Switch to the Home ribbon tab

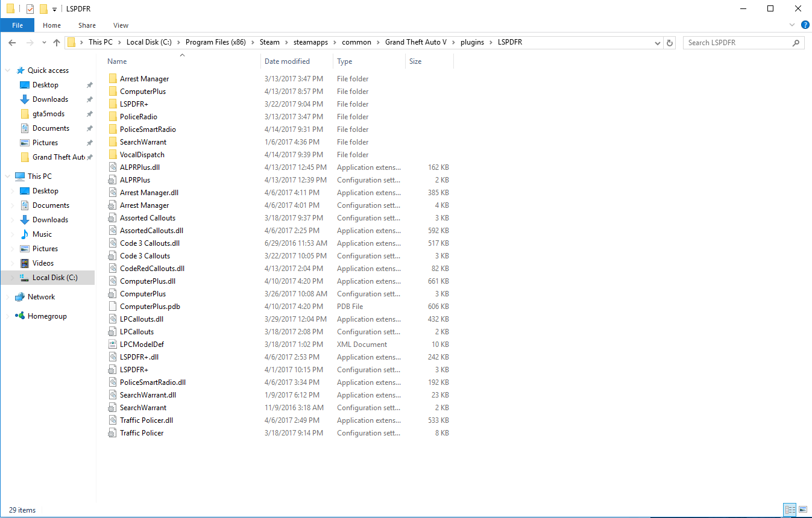point(52,25)
